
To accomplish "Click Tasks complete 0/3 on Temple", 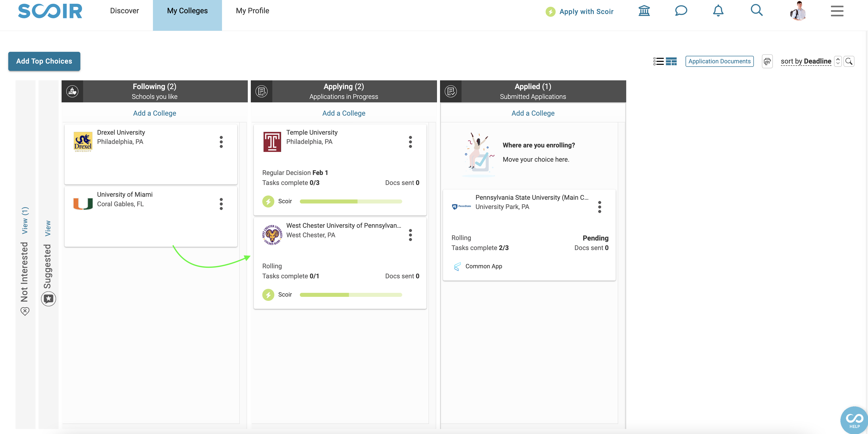I will coord(291,183).
